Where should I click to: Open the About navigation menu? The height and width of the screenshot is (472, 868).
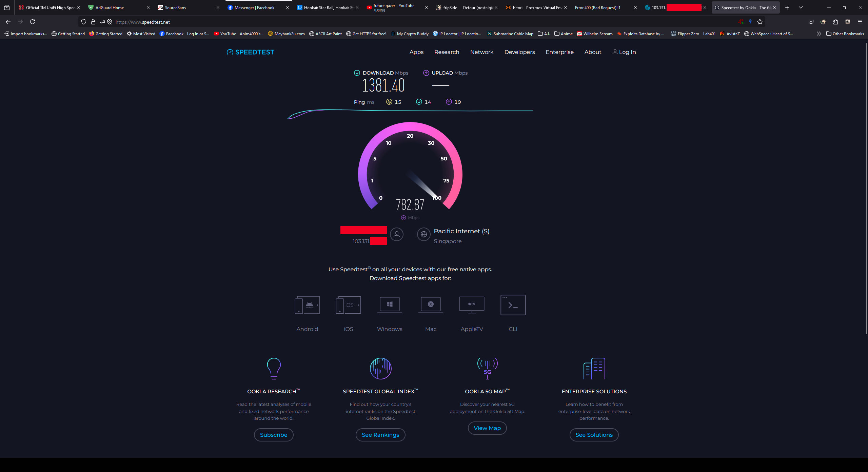coord(593,52)
